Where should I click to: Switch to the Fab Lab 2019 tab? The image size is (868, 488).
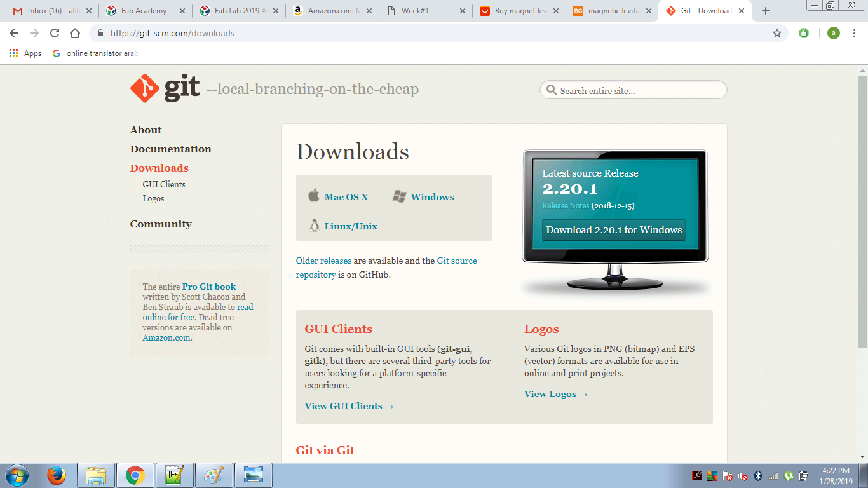tap(240, 11)
